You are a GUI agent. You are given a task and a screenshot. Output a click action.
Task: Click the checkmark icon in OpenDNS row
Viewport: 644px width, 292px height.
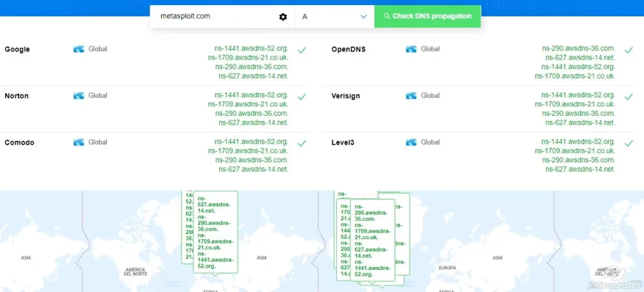628,50
